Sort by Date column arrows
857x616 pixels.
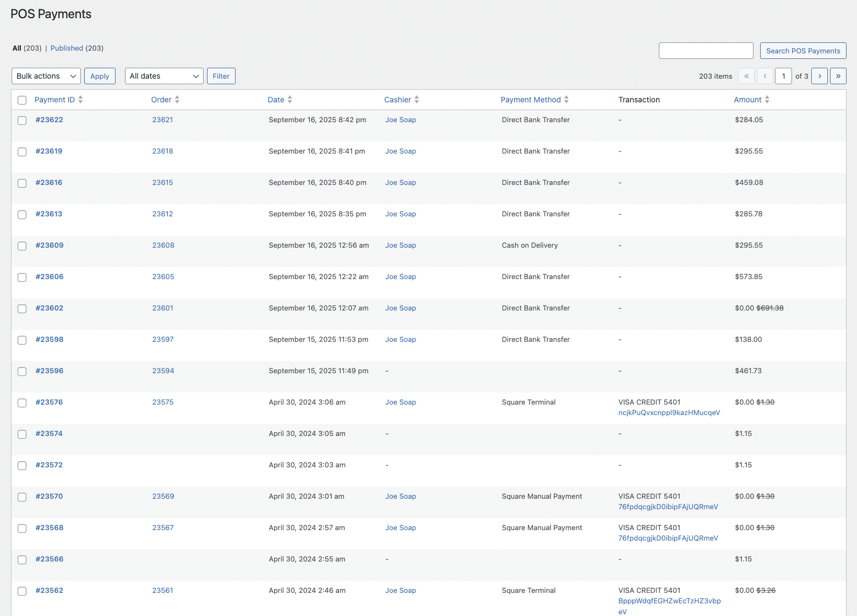tap(290, 100)
